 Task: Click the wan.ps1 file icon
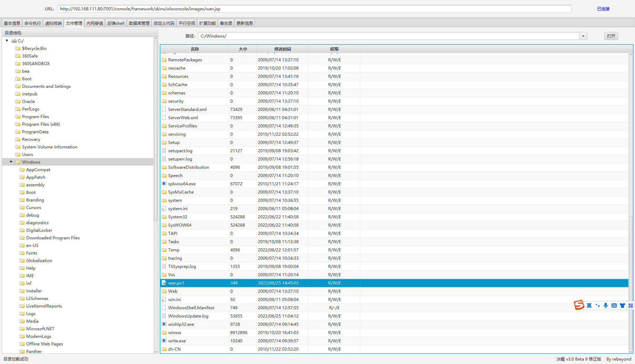pos(164,283)
